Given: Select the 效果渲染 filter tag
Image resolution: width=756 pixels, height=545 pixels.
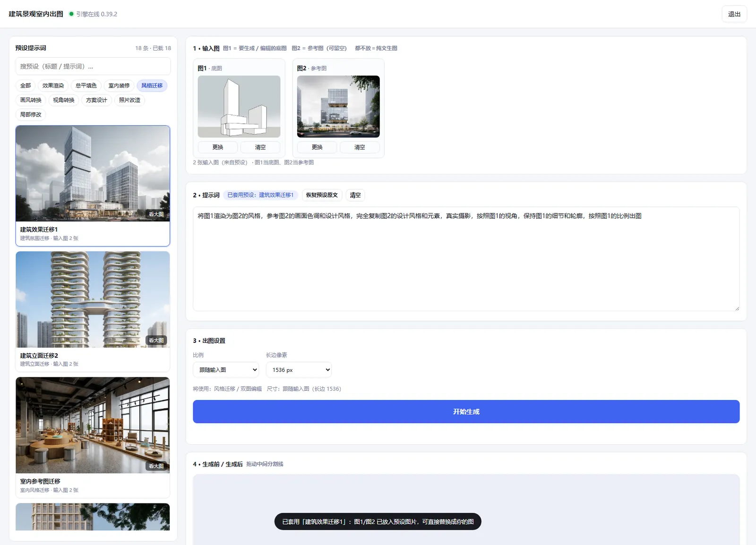Looking at the screenshot, I should pyautogui.click(x=53, y=85).
